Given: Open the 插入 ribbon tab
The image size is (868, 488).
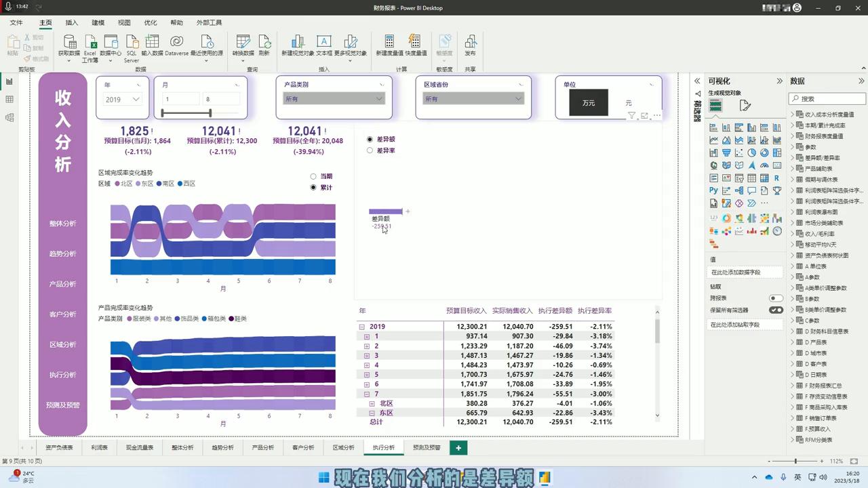Looking at the screenshot, I should 71,22.
